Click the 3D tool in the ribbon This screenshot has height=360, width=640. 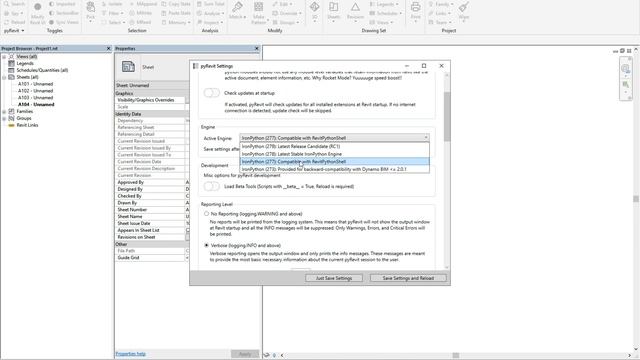(x=315, y=11)
